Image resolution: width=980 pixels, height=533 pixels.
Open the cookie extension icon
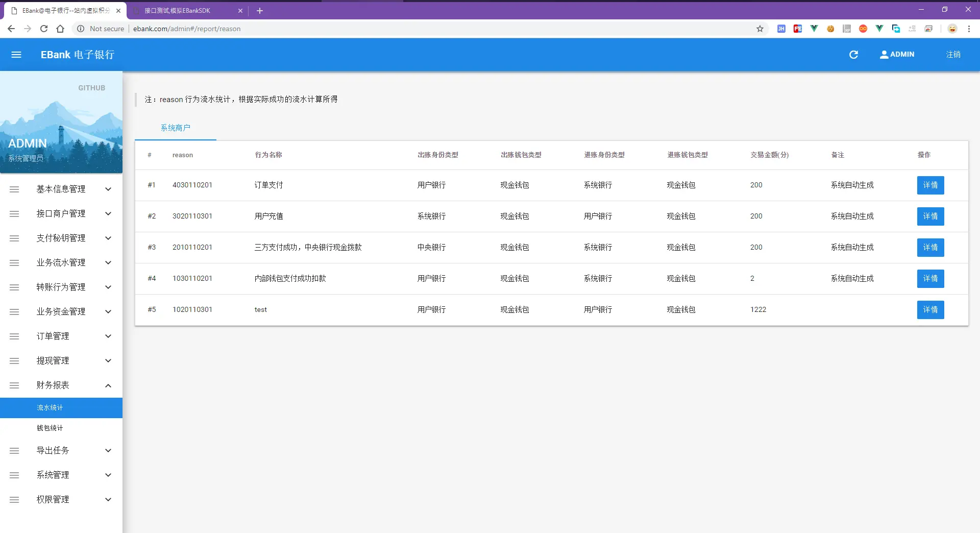pyautogui.click(x=830, y=29)
